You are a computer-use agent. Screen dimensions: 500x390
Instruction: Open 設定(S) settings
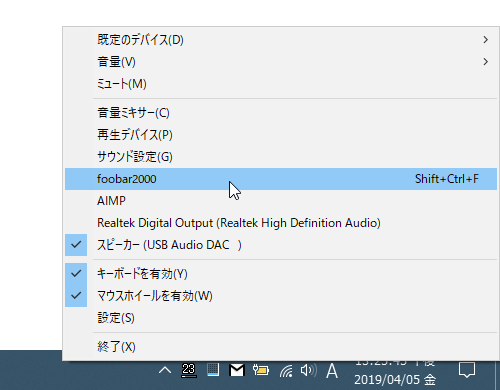point(281,318)
